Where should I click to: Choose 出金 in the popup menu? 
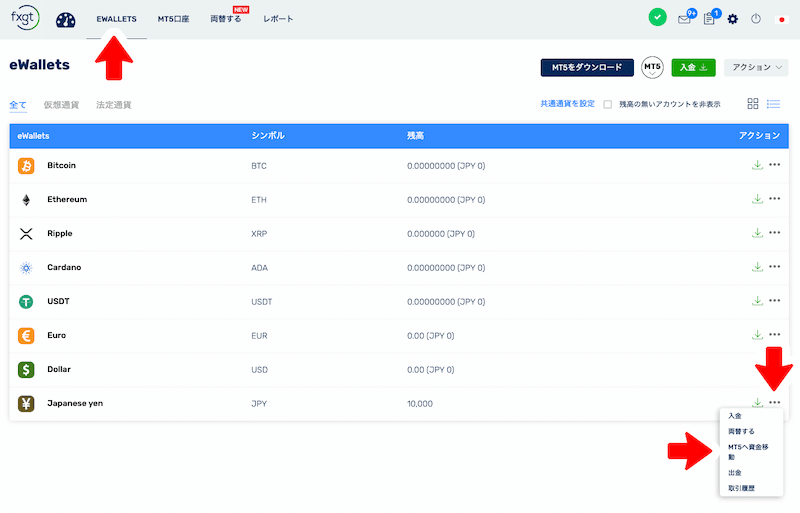pos(735,473)
